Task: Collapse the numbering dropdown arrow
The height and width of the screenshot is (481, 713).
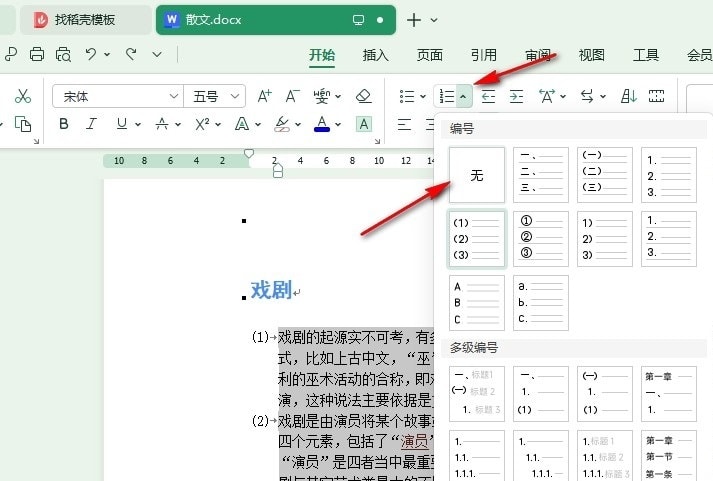Action: point(463,96)
